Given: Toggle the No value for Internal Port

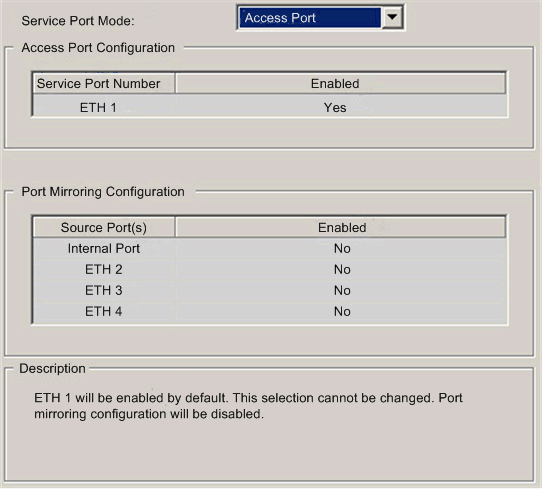Looking at the screenshot, I should pos(342,249).
